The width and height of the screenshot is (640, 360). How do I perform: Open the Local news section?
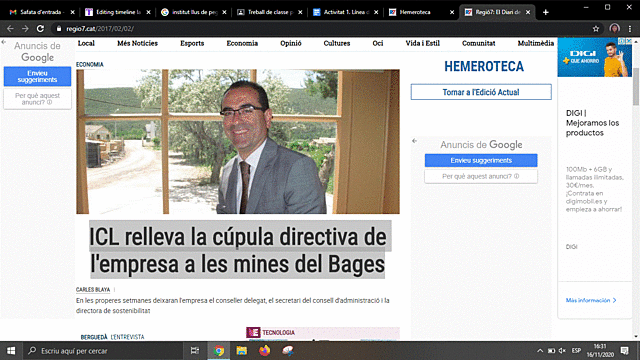click(x=86, y=43)
